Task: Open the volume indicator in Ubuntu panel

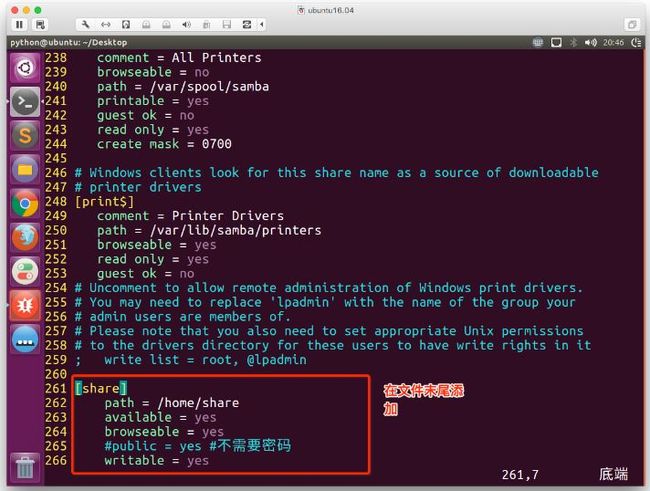Action: tap(591, 42)
